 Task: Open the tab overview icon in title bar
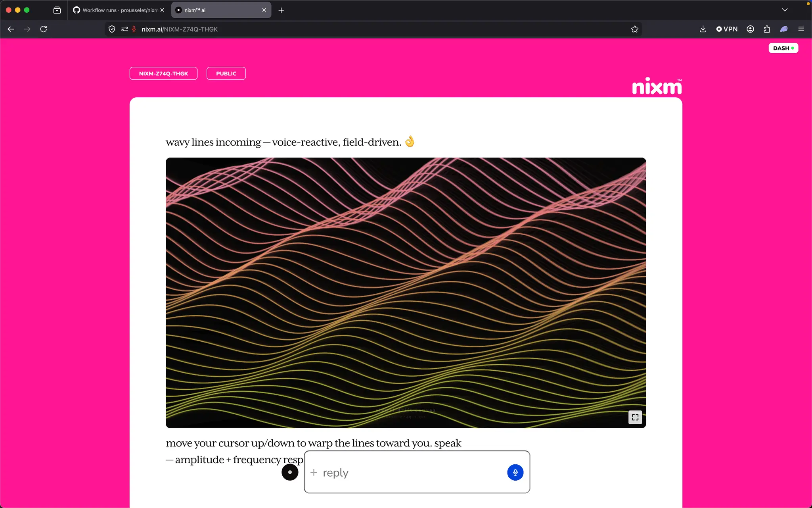click(57, 10)
